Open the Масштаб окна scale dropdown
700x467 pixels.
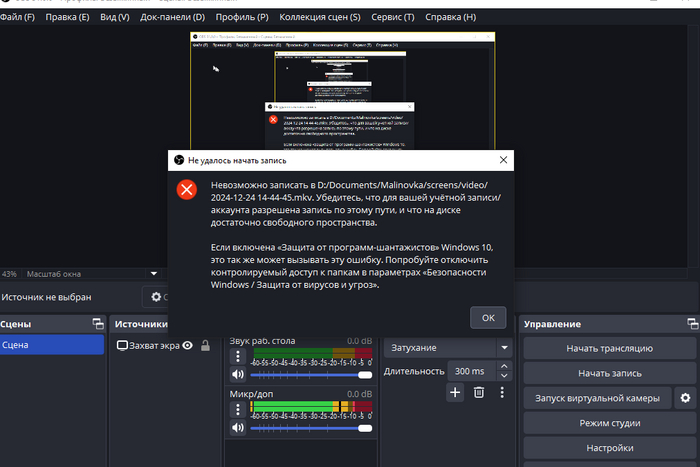[153, 273]
